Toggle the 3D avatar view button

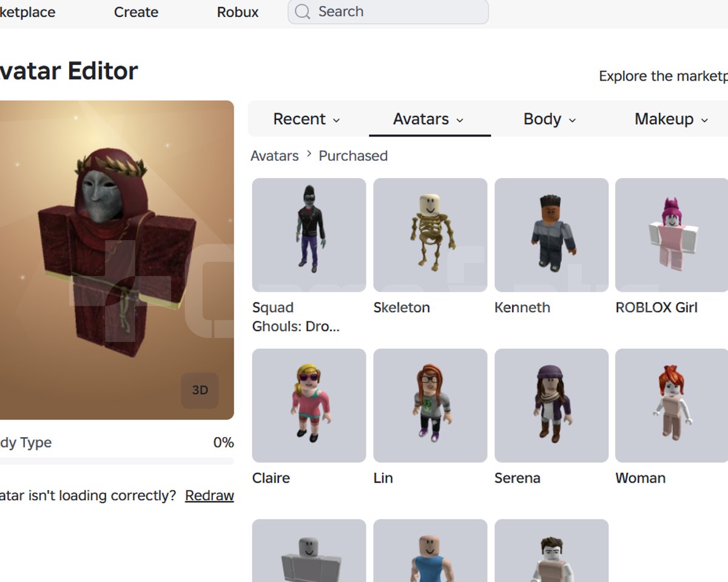200,390
